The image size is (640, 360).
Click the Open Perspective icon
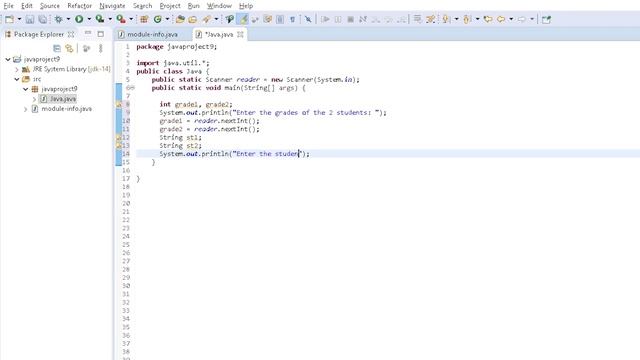tap(546, 19)
